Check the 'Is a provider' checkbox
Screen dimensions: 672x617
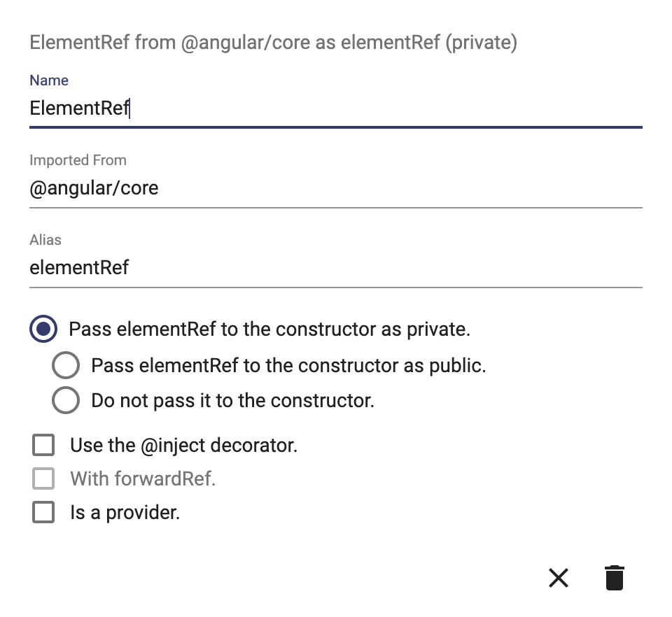tap(43, 512)
